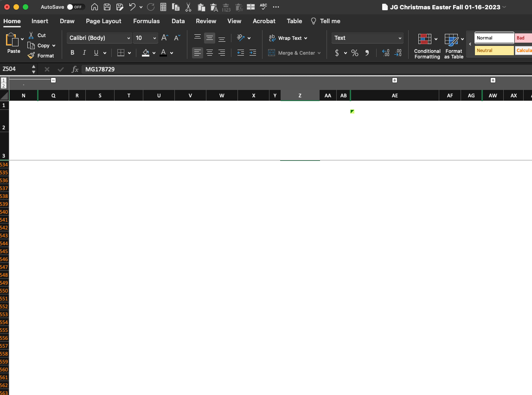Click the scissors Cut icon in title bar
532x395 pixels.
pos(188,7)
